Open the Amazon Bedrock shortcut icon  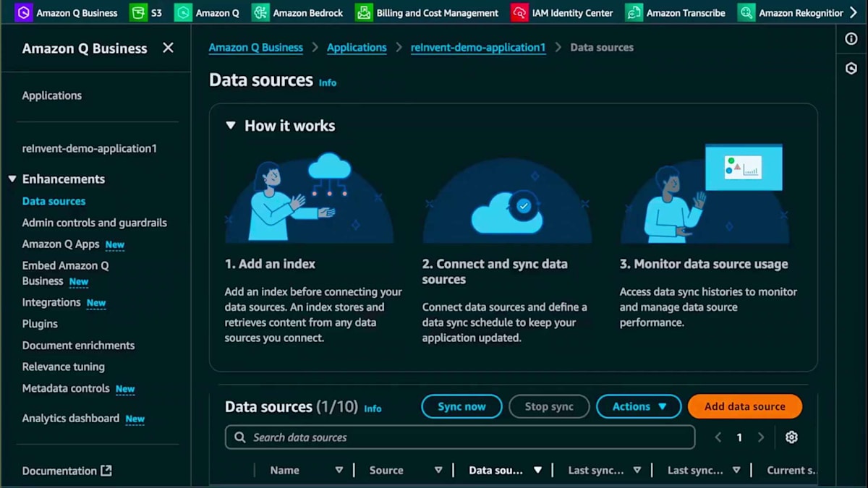point(260,12)
